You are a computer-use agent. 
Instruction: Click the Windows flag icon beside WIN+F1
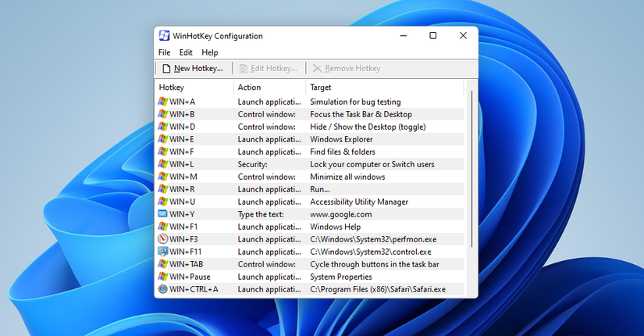point(162,227)
